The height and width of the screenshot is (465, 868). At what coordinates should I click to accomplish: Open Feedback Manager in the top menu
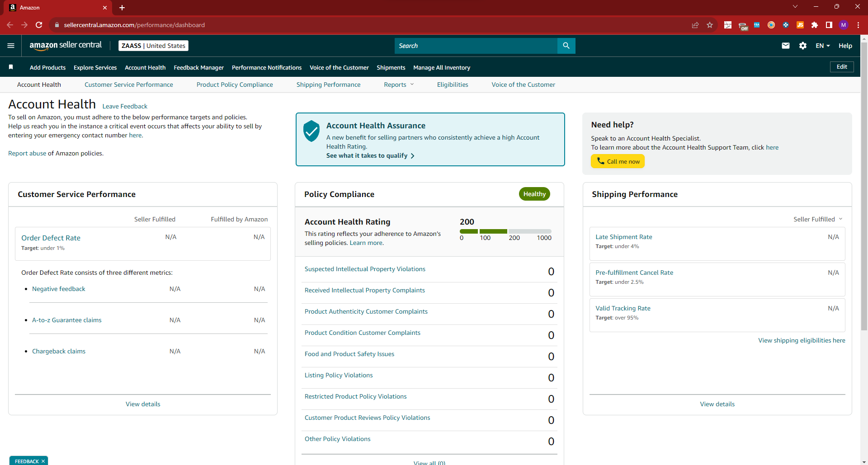click(198, 67)
